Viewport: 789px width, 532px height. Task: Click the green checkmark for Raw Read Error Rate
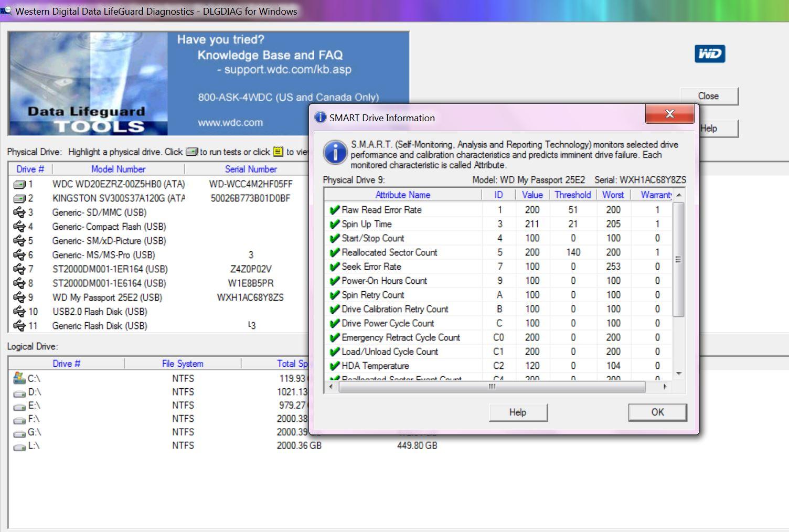(x=334, y=210)
